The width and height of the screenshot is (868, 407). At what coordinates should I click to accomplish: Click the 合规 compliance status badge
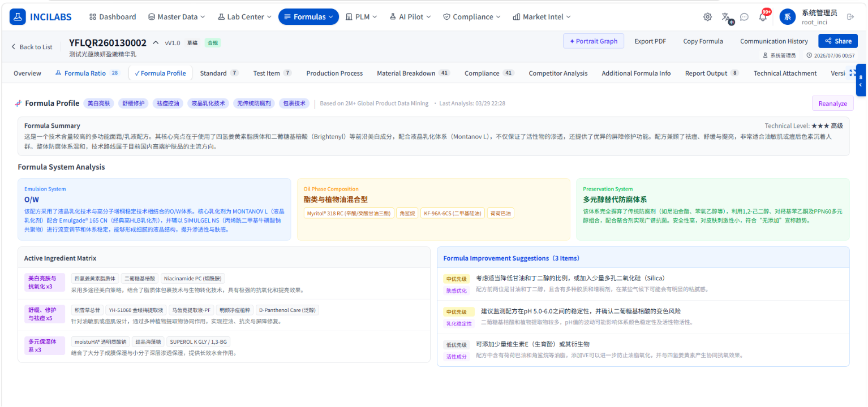point(212,43)
